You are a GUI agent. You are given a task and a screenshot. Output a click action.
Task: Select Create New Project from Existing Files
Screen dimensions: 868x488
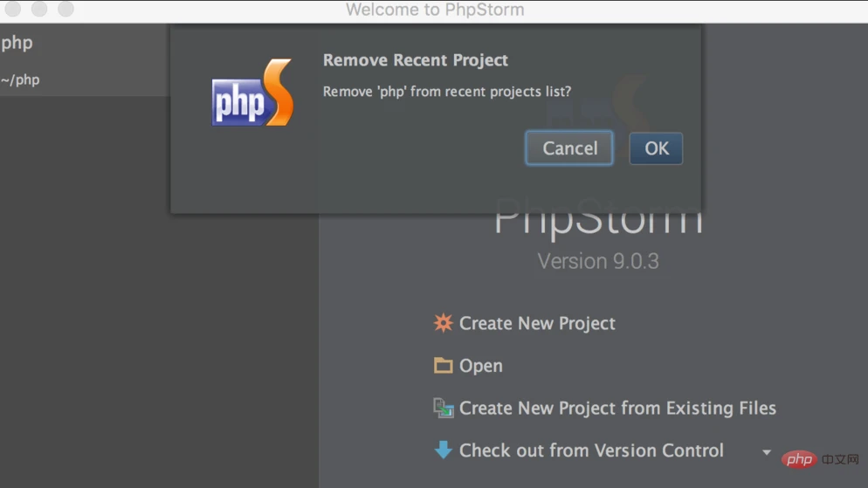[x=617, y=408]
